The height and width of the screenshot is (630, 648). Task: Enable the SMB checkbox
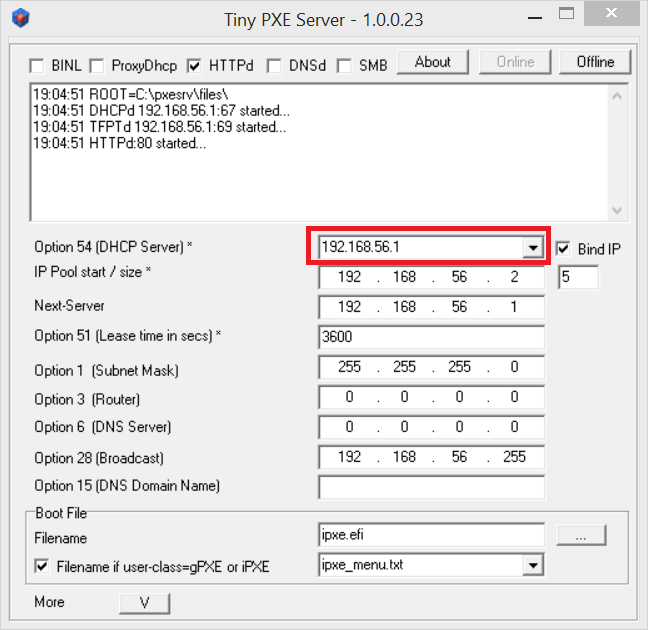(x=344, y=66)
